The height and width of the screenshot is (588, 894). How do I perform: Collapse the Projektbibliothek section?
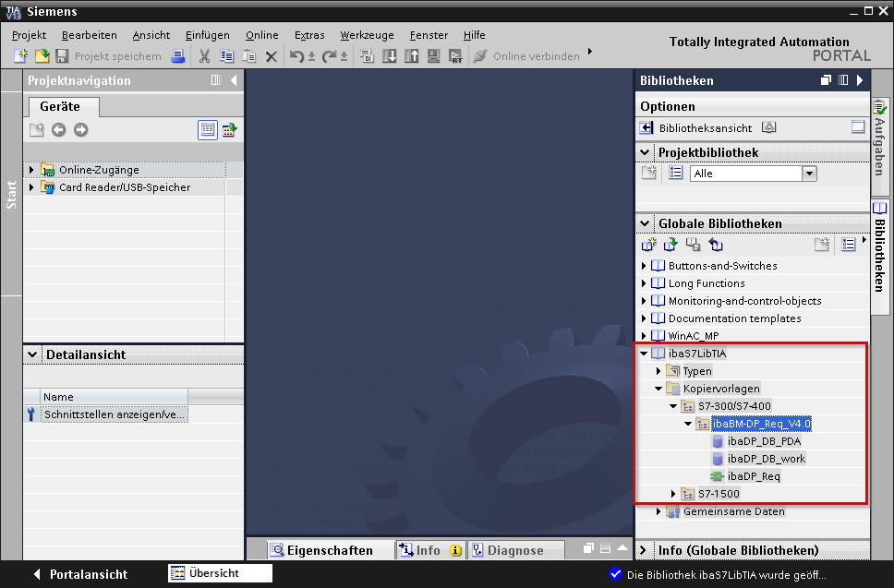645,152
